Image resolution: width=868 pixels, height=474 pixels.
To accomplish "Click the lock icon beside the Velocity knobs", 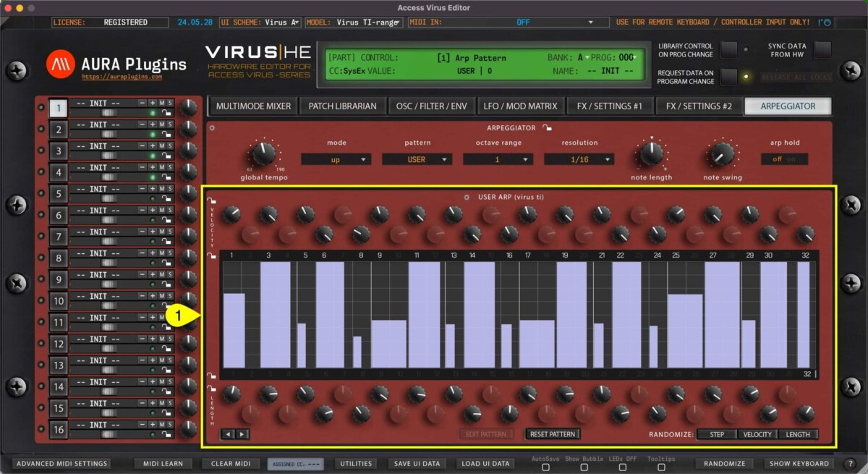I will (211, 202).
